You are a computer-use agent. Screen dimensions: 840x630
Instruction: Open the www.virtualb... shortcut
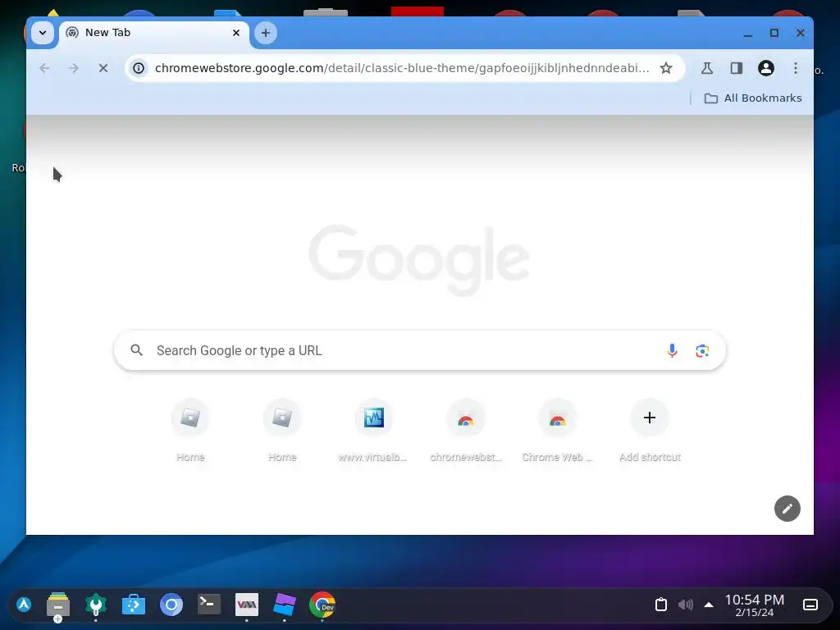(373, 431)
